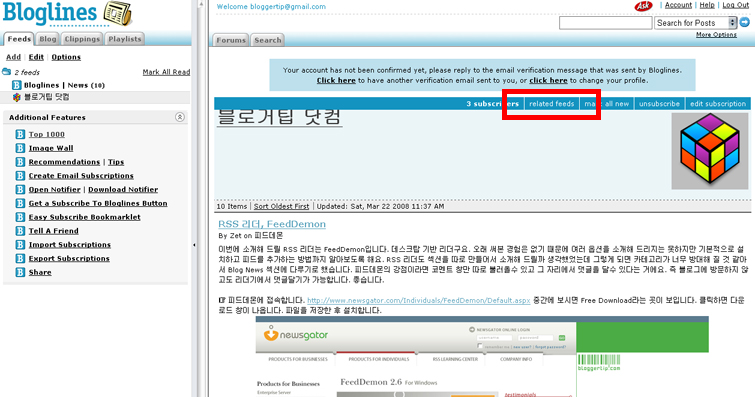Open the Clippings tab
Image resolution: width=755 pixels, height=397 pixels.
tap(82, 39)
